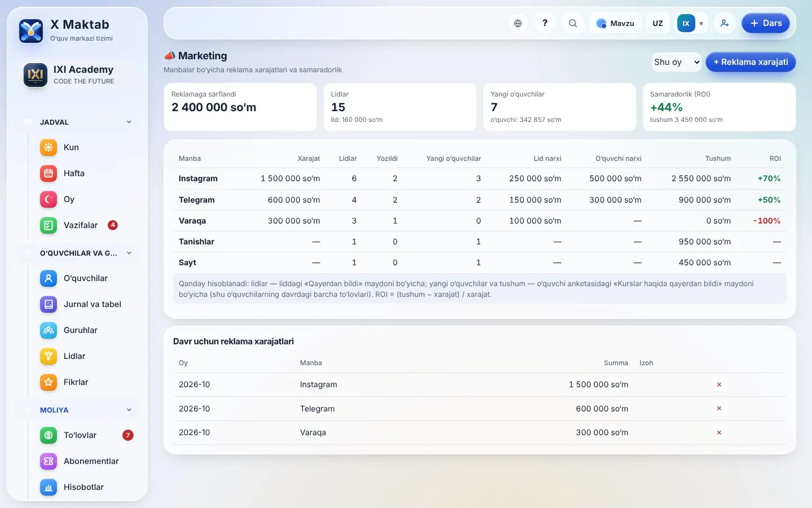Click the ROI column header
812x508 pixels.
click(775, 159)
